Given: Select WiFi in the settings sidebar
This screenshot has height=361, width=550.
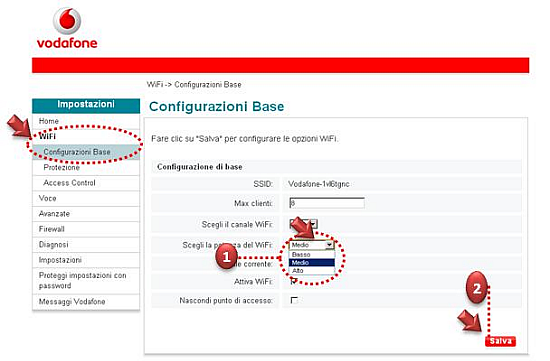Looking at the screenshot, I should click(86, 136).
